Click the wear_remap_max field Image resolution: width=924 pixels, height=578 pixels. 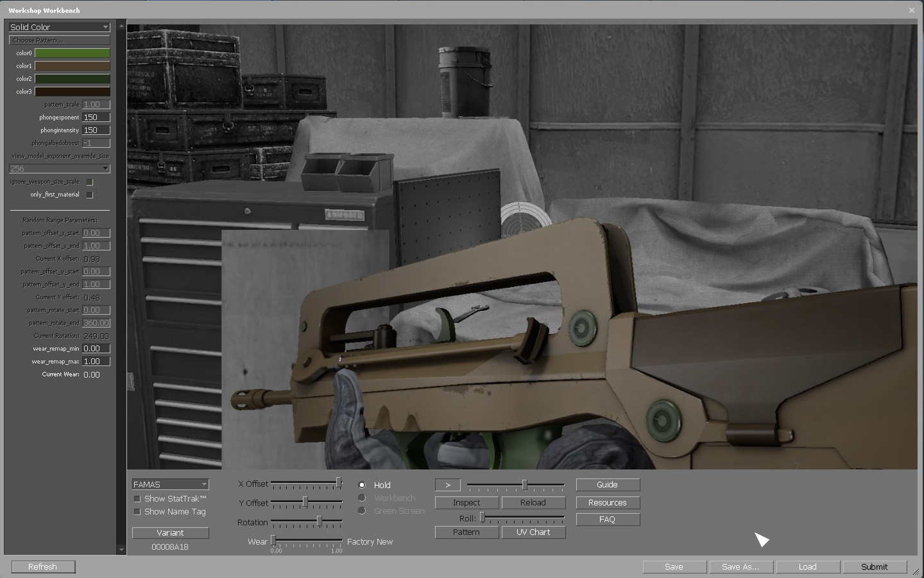coord(96,361)
